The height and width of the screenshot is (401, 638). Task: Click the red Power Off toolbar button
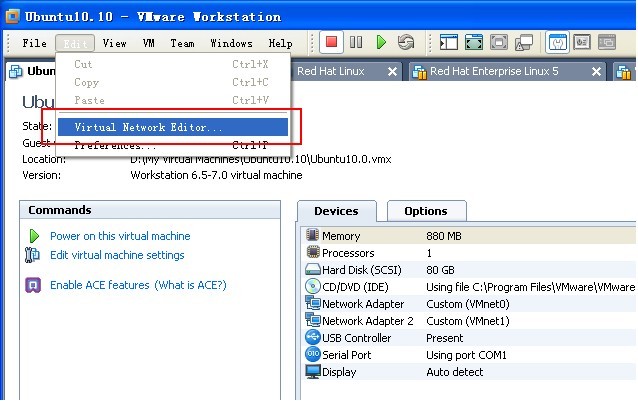[x=331, y=43]
